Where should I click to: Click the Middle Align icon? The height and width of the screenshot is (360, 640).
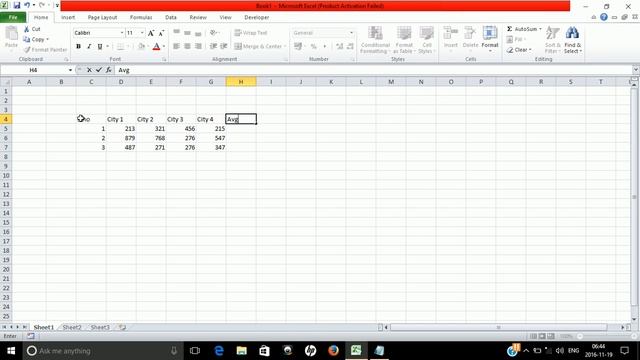pos(187,33)
